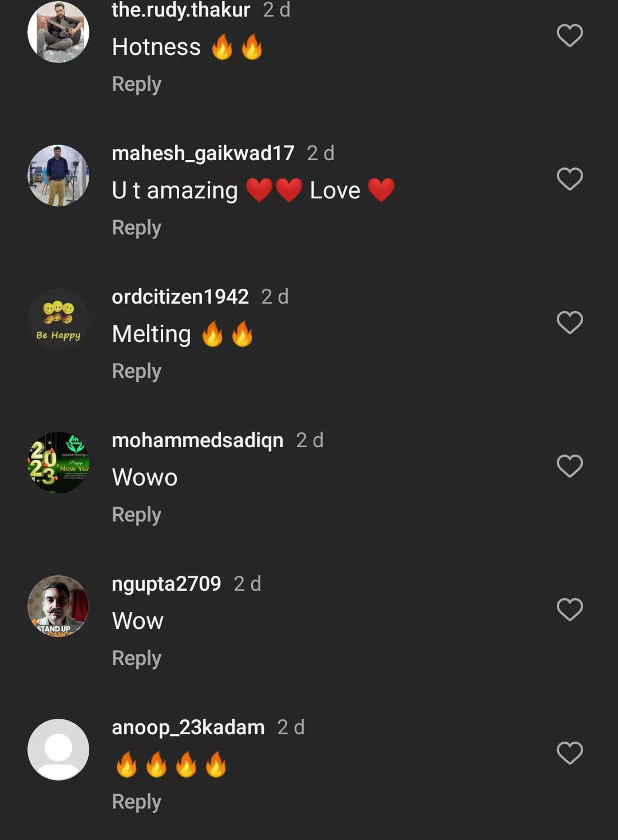Open the.rudy.thakur's profile picture
618x840 pixels.
coord(58,32)
